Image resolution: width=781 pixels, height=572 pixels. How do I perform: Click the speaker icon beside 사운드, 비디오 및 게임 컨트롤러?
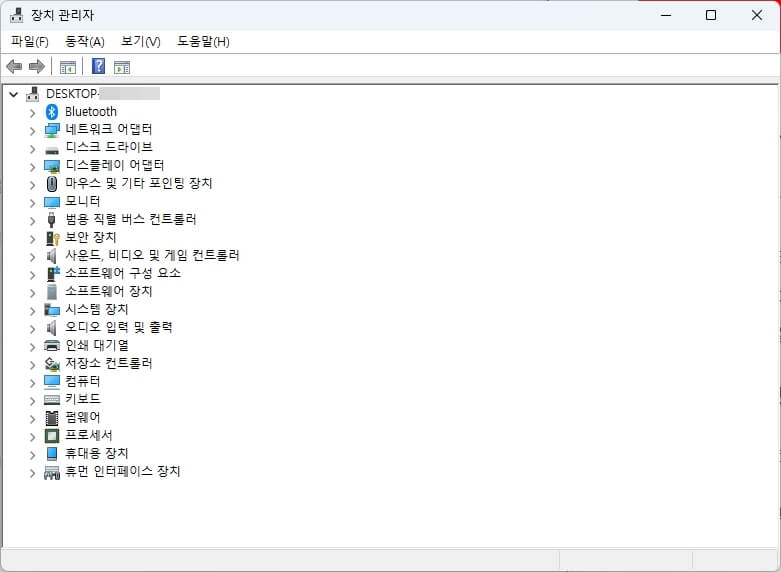pyautogui.click(x=51, y=256)
